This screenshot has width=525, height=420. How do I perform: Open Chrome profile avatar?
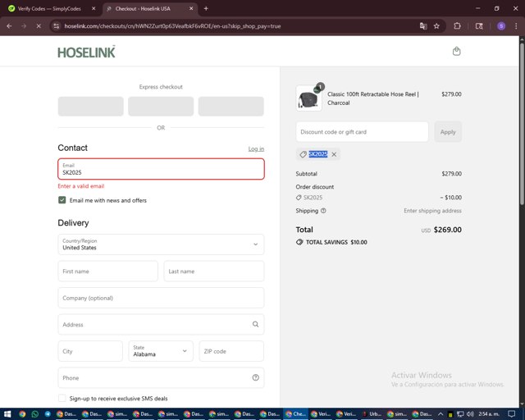tap(501, 26)
